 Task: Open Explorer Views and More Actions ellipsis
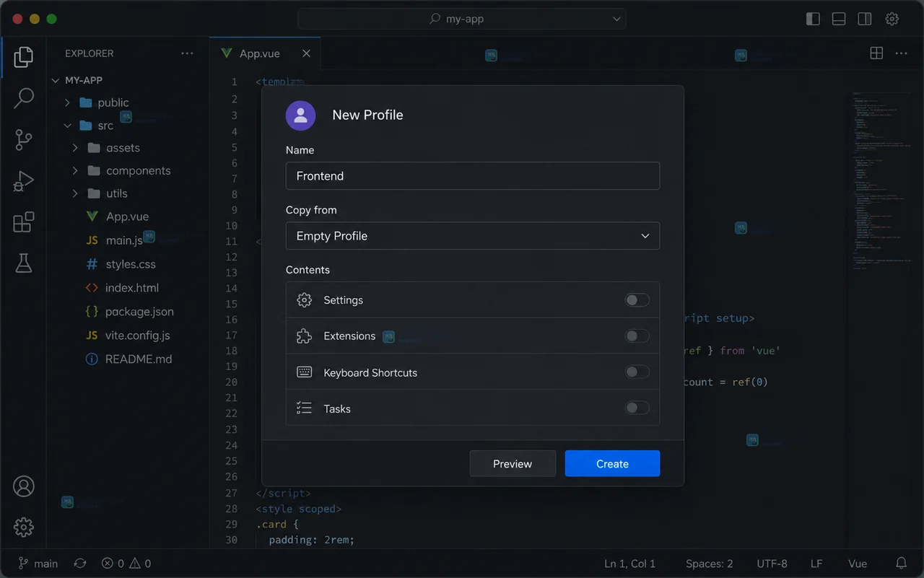pos(187,53)
